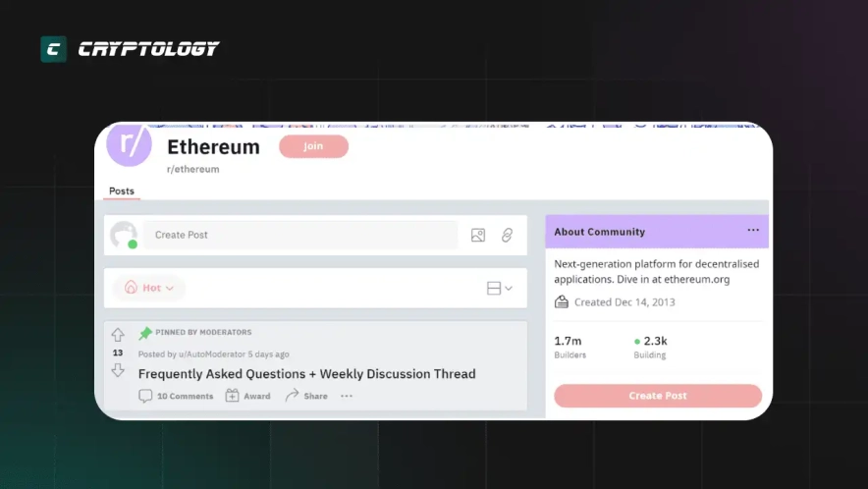
Task: Click the user profile avatar beside Create Post
Action: (x=124, y=235)
